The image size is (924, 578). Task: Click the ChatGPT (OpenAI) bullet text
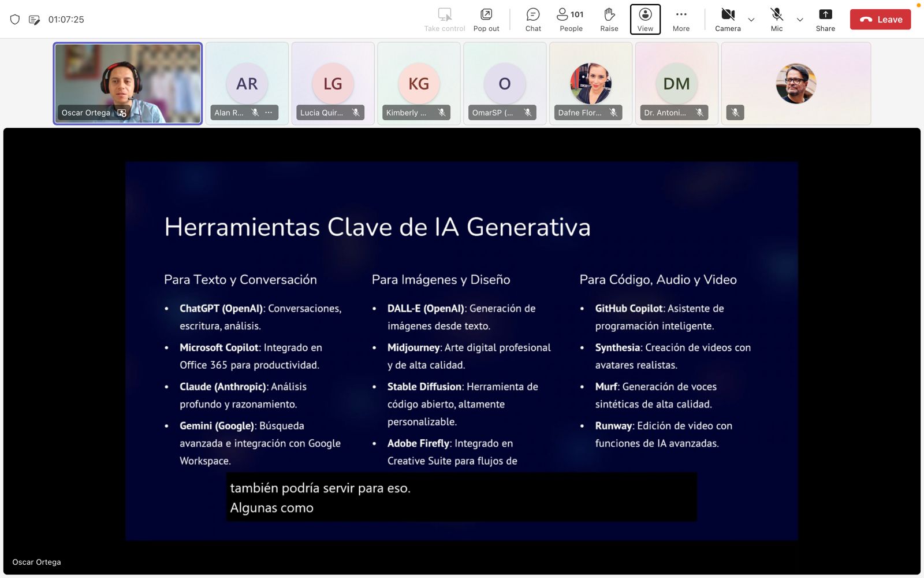coord(260,317)
